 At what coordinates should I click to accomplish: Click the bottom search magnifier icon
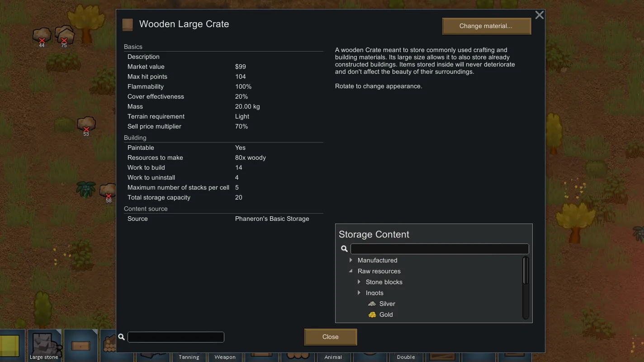tap(121, 337)
